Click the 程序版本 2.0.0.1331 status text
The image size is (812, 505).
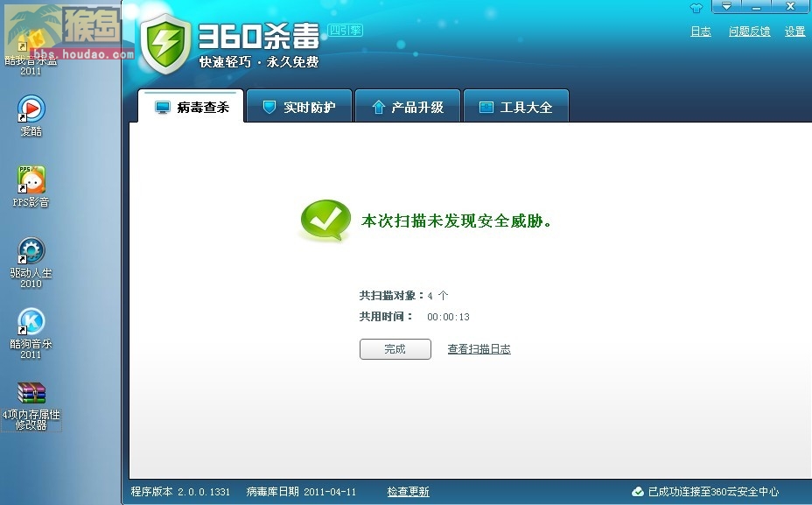(180, 492)
